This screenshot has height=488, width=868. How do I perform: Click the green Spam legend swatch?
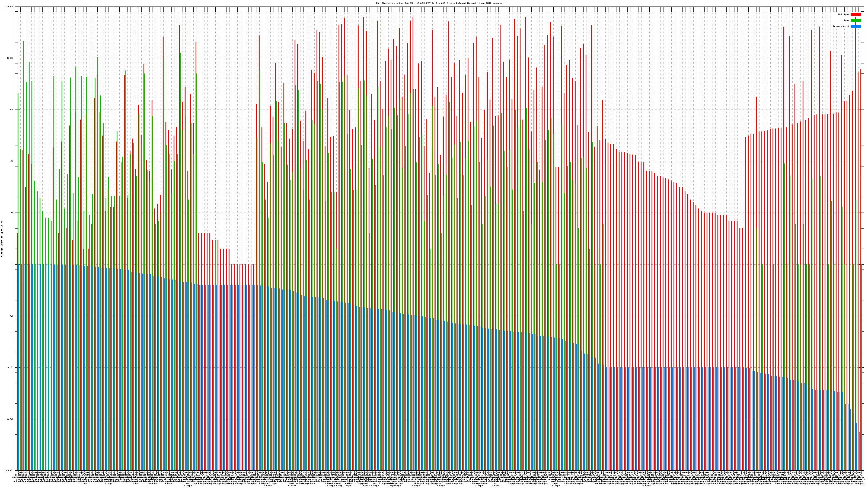pos(856,21)
